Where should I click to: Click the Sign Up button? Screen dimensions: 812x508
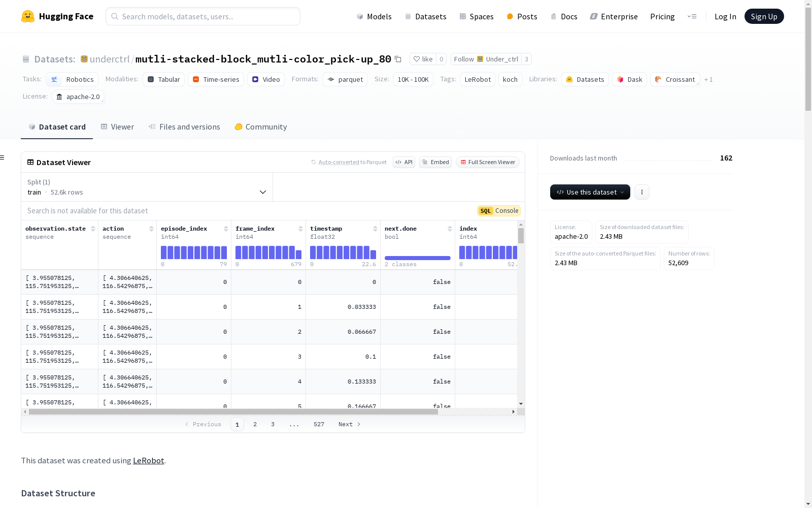(764, 16)
